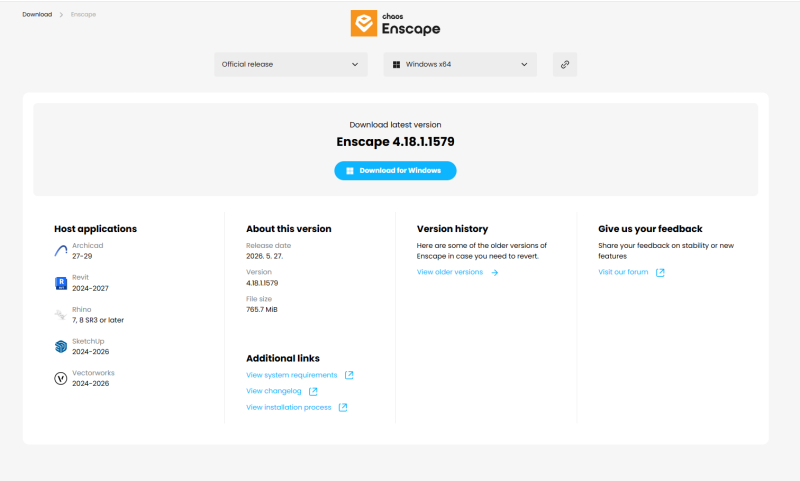Open View installation process link

click(x=289, y=407)
